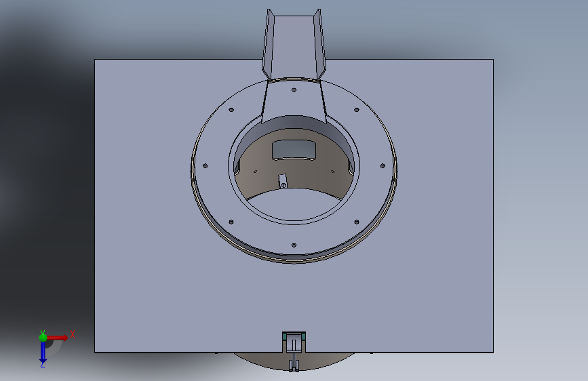588x381 pixels.
Task: Select the rightmost bolt hole on the circular flange
Action: 383,165
